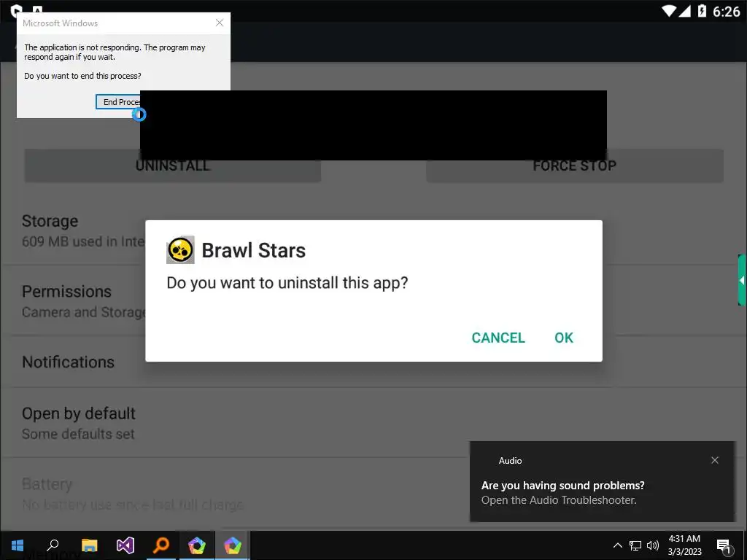747x560 pixels.
Task: Open Visual Studio from taskbar
Action: pos(125,545)
